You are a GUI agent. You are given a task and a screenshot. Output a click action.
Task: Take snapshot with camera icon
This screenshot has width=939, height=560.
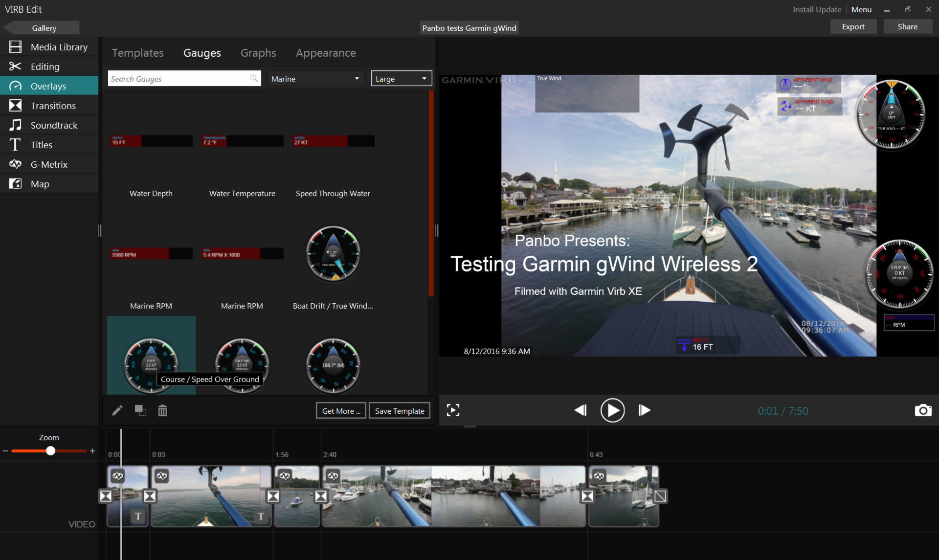click(923, 410)
